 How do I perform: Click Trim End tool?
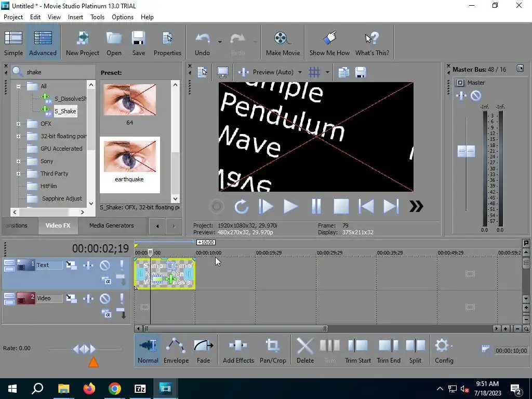(389, 351)
